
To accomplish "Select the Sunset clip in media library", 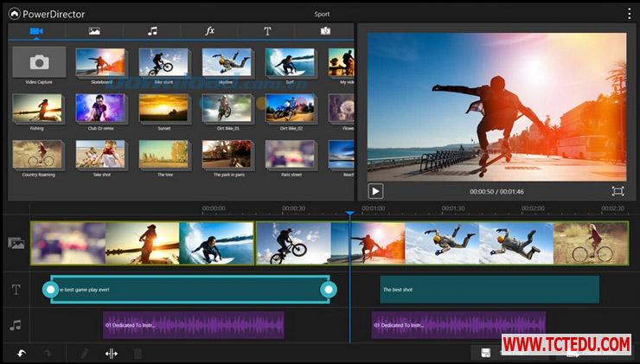I will [163, 108].
